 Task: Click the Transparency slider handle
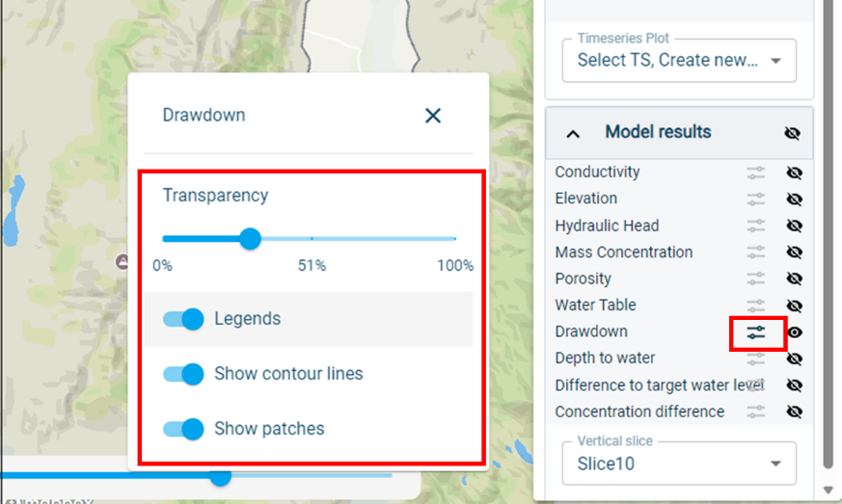point(250,238)
